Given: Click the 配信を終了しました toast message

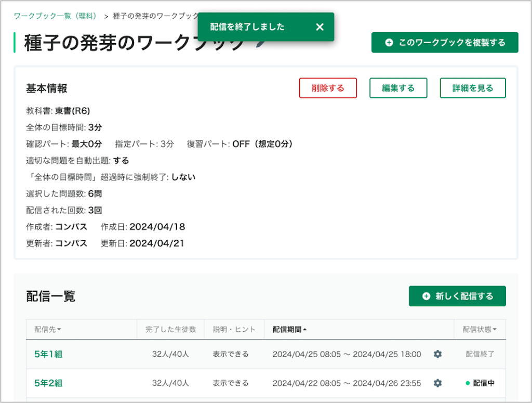Looking at the screenshot, I should click(247, 27).
